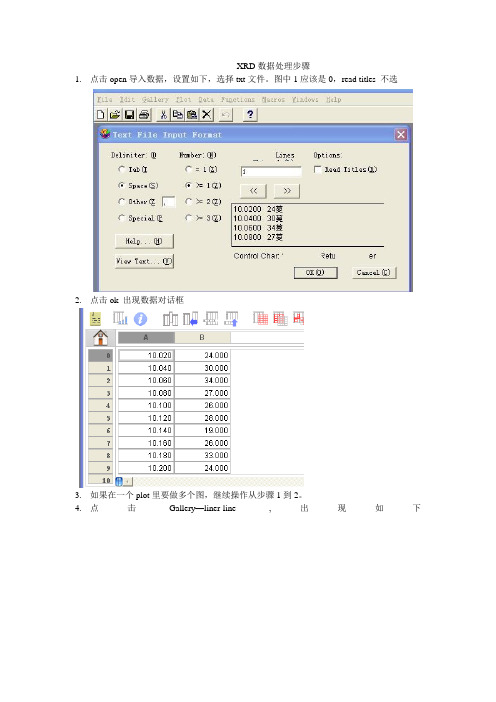The height and width of the screenshot is (702, 496).
Task: Click the Copy toolbar icon
Action: (178, 115)
